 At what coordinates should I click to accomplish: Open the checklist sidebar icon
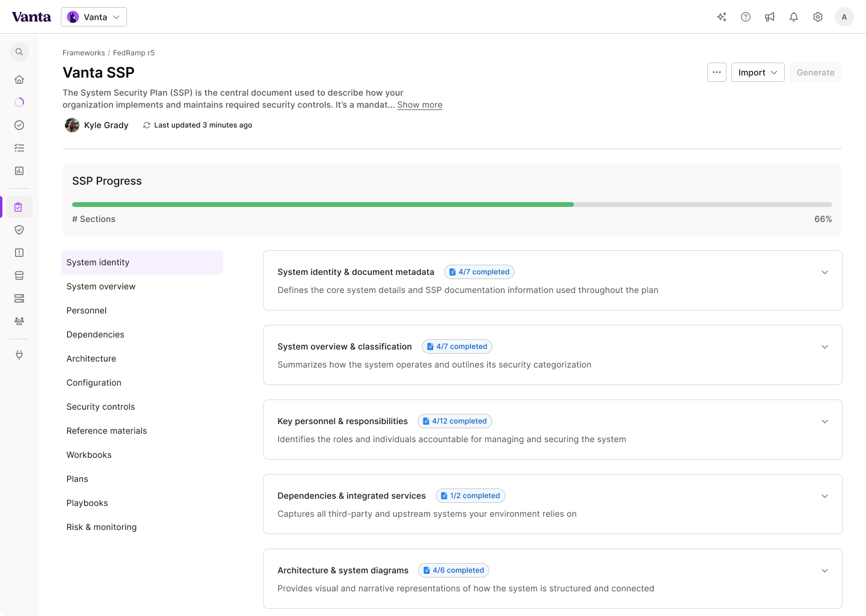click(x=19, y=148)
